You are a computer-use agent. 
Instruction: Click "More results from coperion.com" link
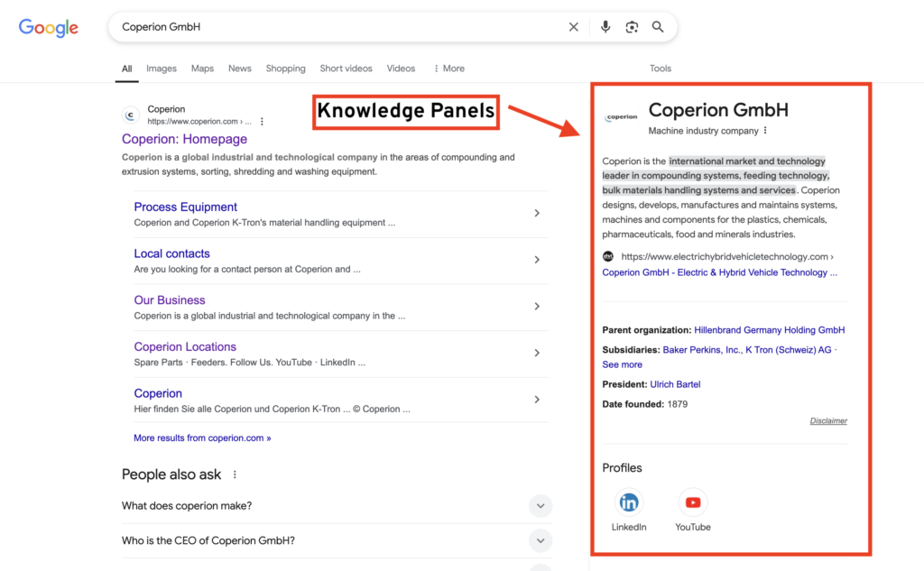click(202, 437)
